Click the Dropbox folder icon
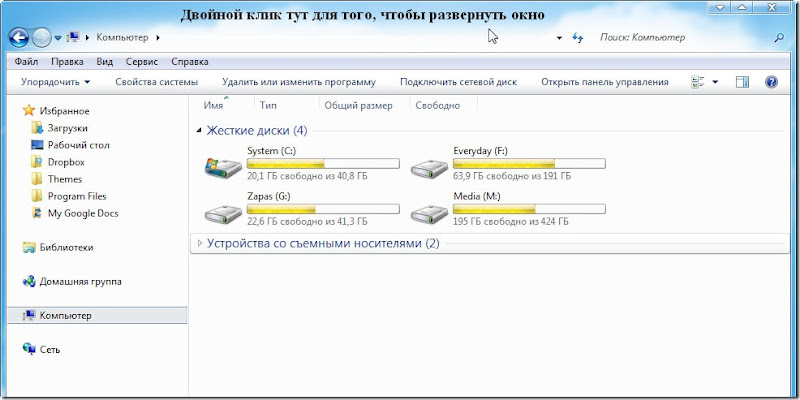 click(x=37, y=162)
